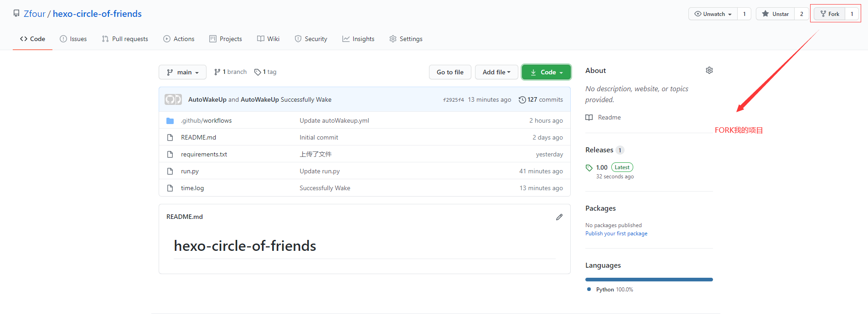Edit README with the pencil icon
The width and height of the screenshot is (868, 327).
point(559,217)
